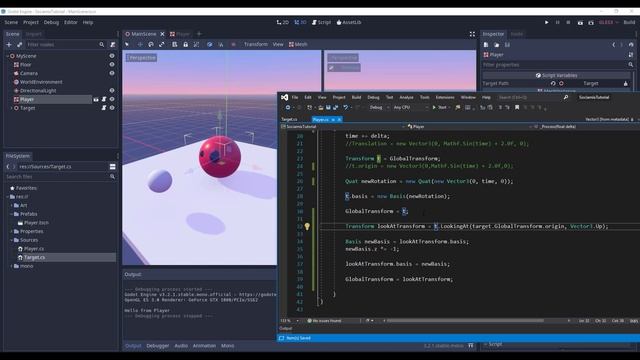
Task: Choose the Select mode arrow tool
Action: coord(127,44)
